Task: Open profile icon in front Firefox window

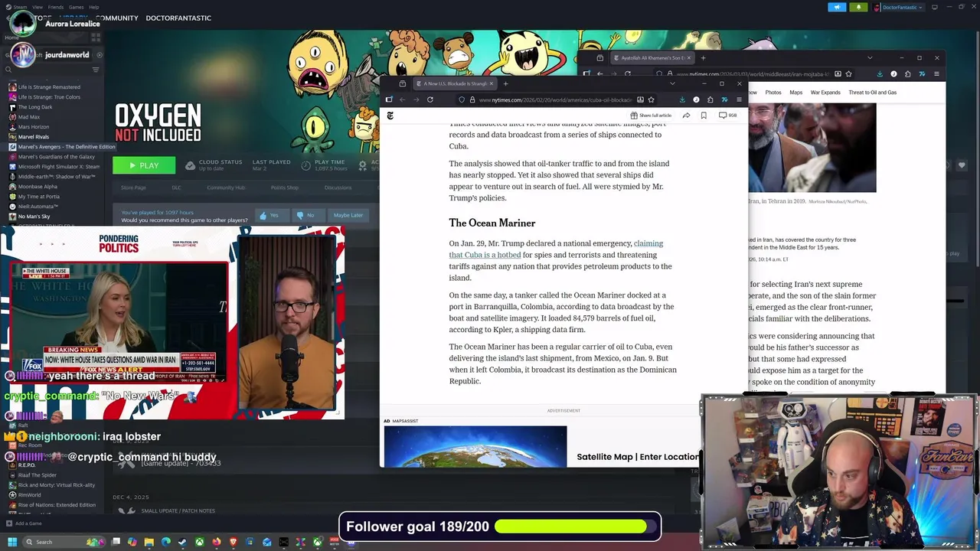Action: pyautogui.click(x=696, y=99)
